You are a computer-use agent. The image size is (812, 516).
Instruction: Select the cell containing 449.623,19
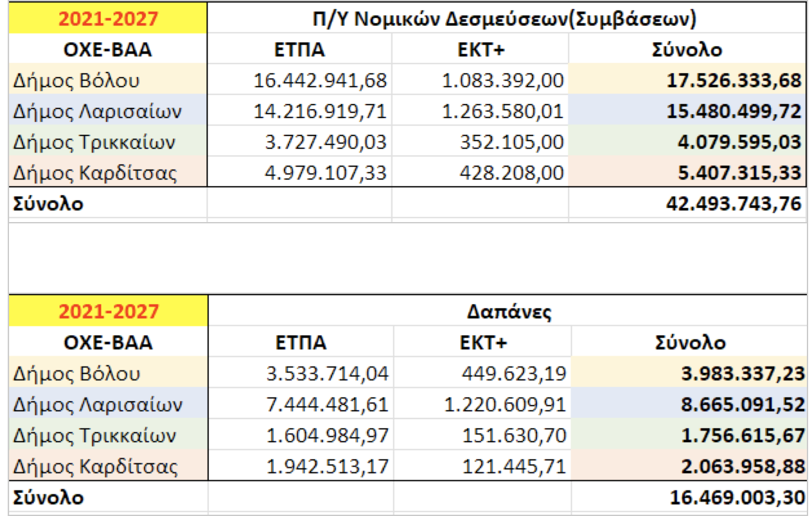click(x=514, y=374)
